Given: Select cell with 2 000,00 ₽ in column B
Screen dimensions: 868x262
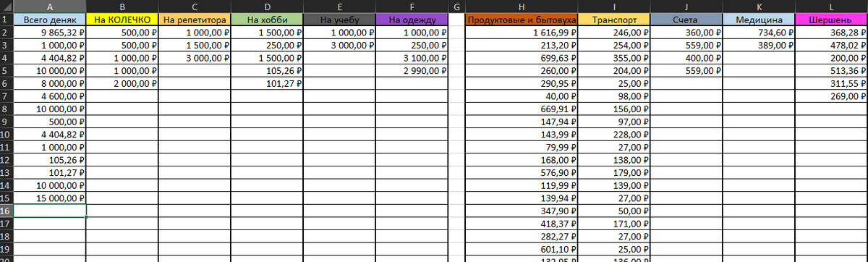Looking at the screenshot, I should click(122, 84).
